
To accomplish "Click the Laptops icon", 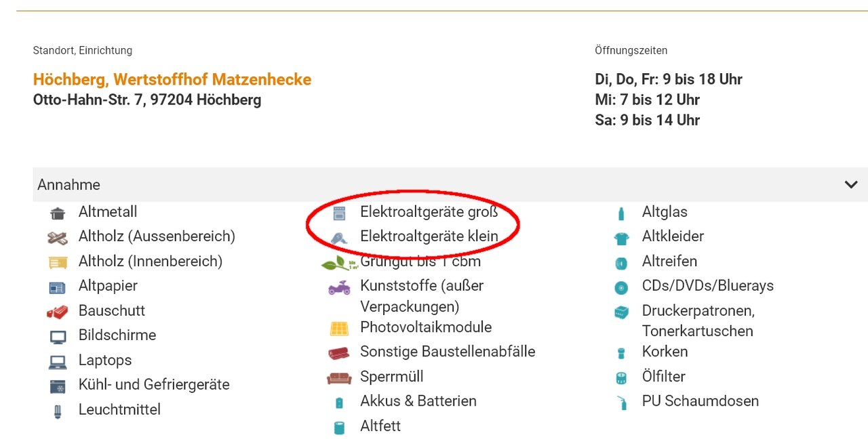I will [58, 362].
